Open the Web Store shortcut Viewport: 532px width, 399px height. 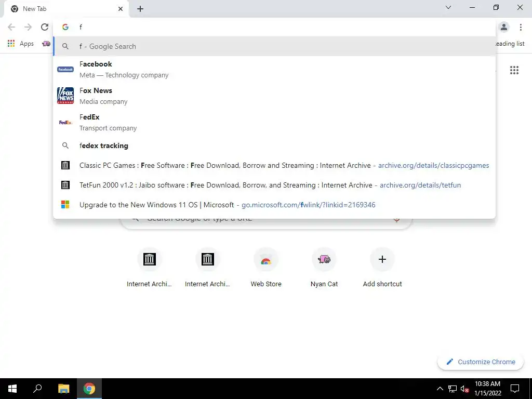coord(266,268)
